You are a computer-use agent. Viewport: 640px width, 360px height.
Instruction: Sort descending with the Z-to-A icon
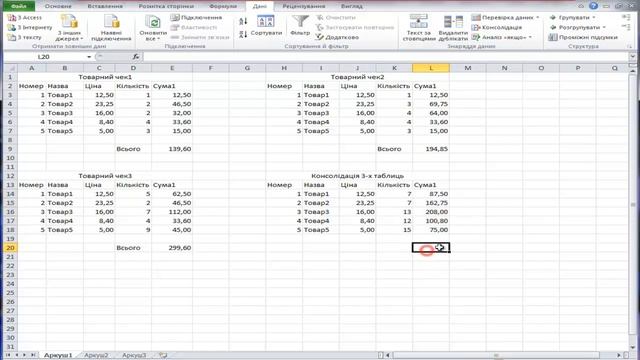point(243,34)
